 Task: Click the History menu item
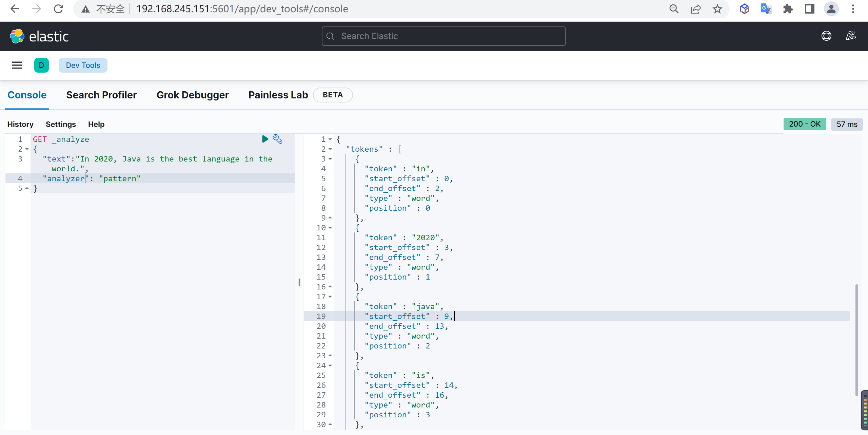click(20, 124)
